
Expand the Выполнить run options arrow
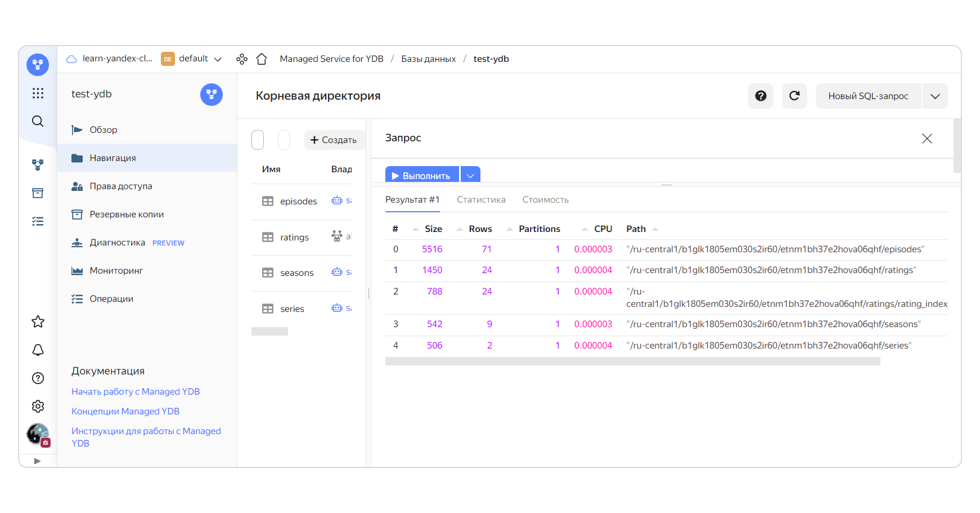coord(470,176)
